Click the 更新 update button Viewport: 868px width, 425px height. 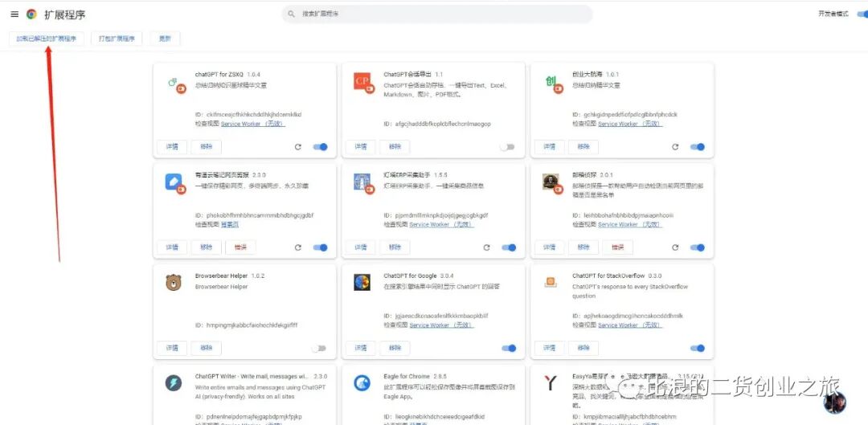pos(165,39)
